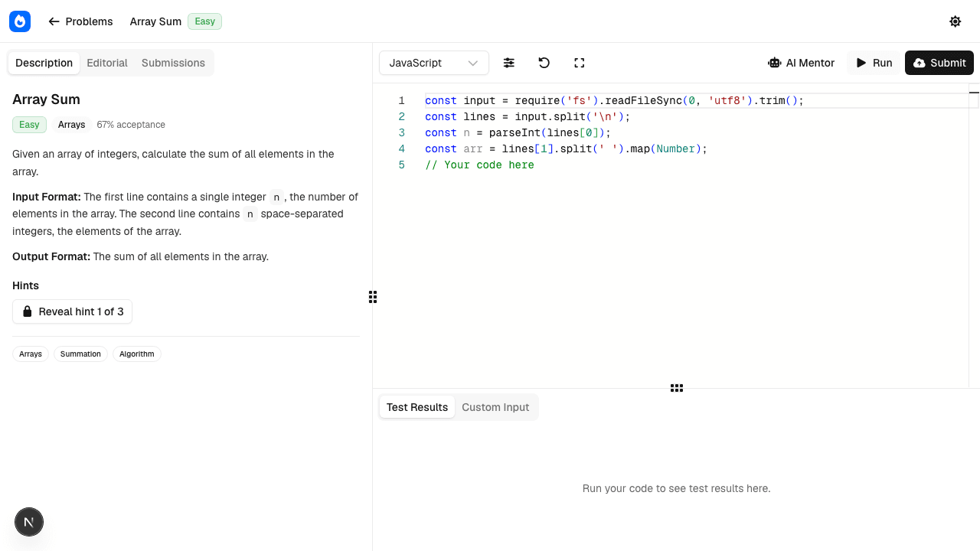Click line number 1 in the editor gutter
Screen dimensions: 980x551
(x=401, y=100)
